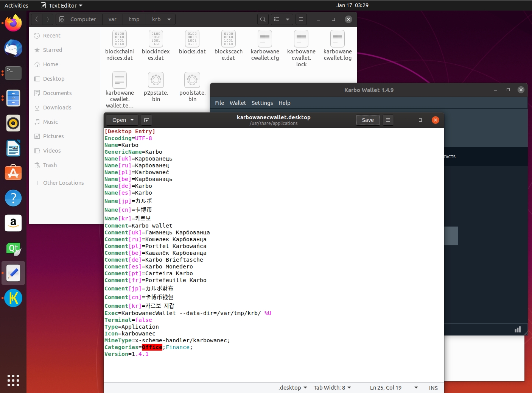Open the clock showing Jan 17 03:29
Viewport: 532px width, 393px height.
click(x=352, y=5)
